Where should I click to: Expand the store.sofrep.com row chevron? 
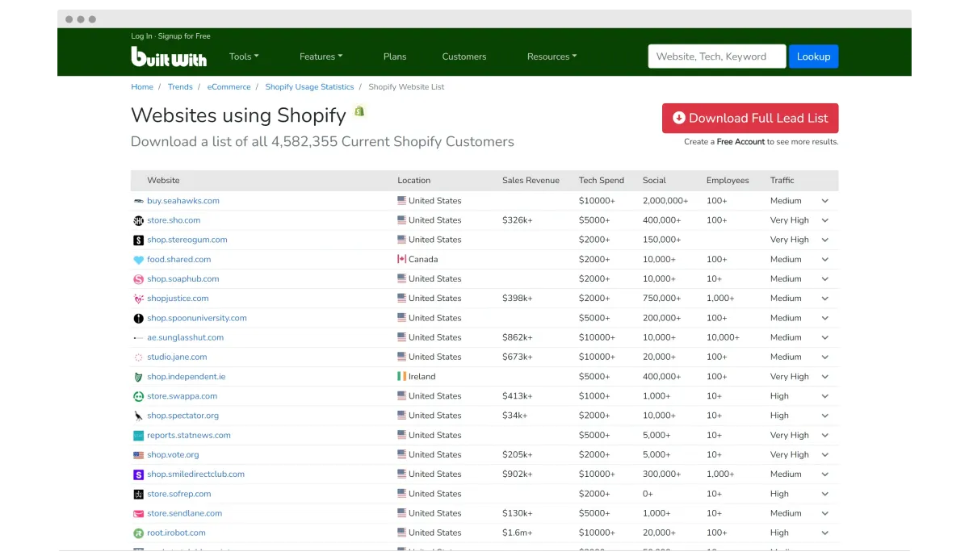825,494
